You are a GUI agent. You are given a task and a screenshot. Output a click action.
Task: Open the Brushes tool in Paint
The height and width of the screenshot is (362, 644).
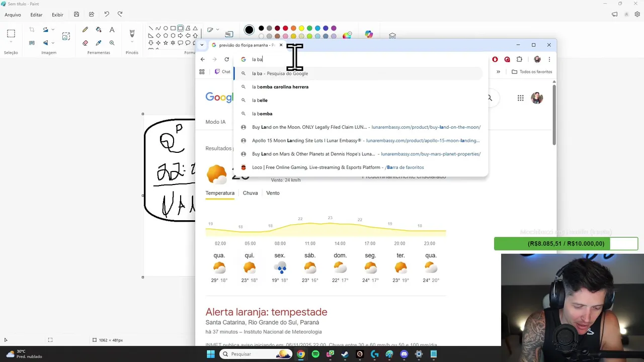pos(132,33)
